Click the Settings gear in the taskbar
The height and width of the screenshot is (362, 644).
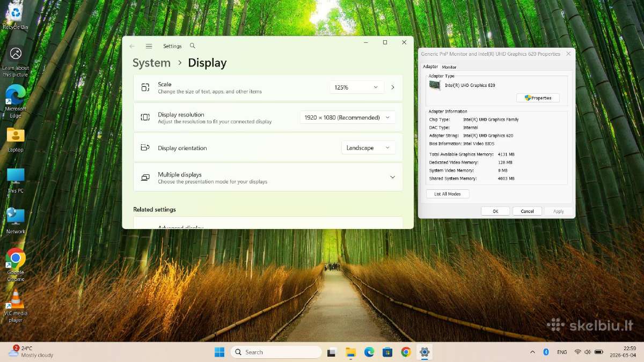425,352
